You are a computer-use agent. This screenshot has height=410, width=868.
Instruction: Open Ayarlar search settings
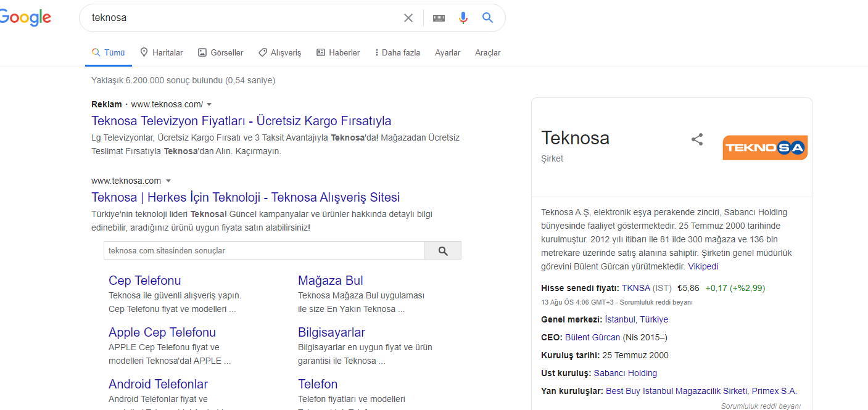tap(448, 53)
